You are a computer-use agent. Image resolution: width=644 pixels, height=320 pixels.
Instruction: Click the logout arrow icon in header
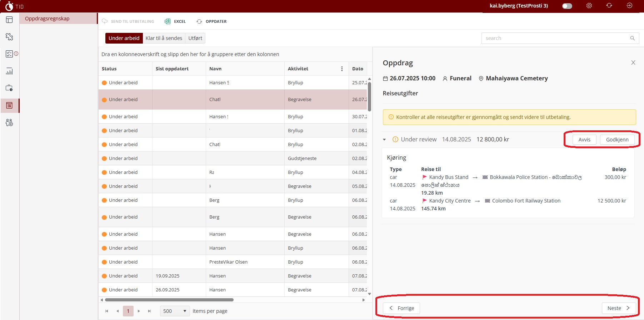pos(629,6)
